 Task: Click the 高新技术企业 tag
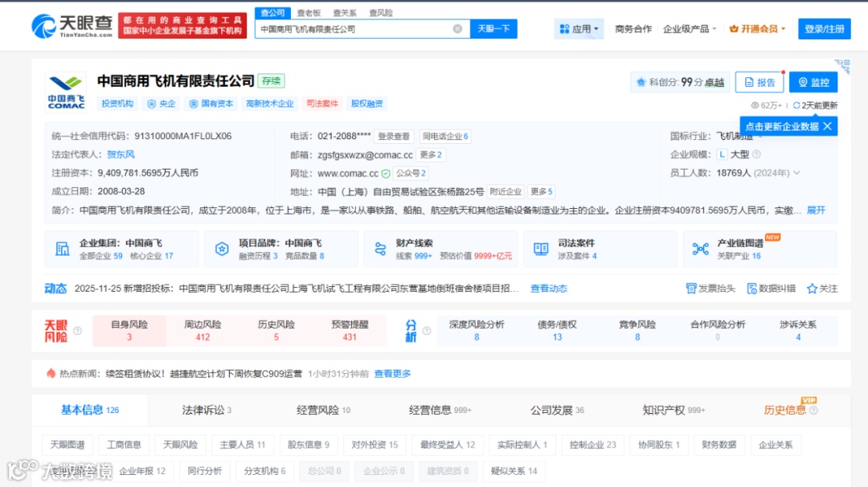pos(269,104)
